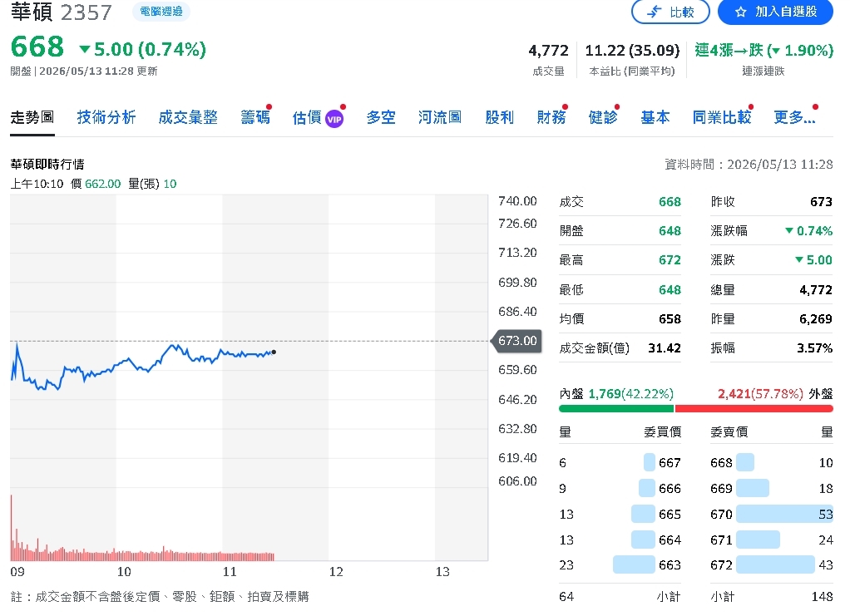
Task: Open the 走勢圖 tab
Action: point(32,117)
